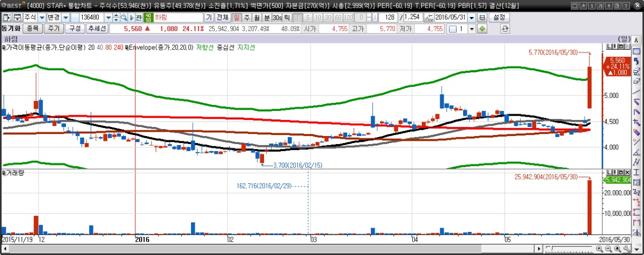The image size is (644, 255).
Task: Select the 5 interval button
Action: (308, 17)
